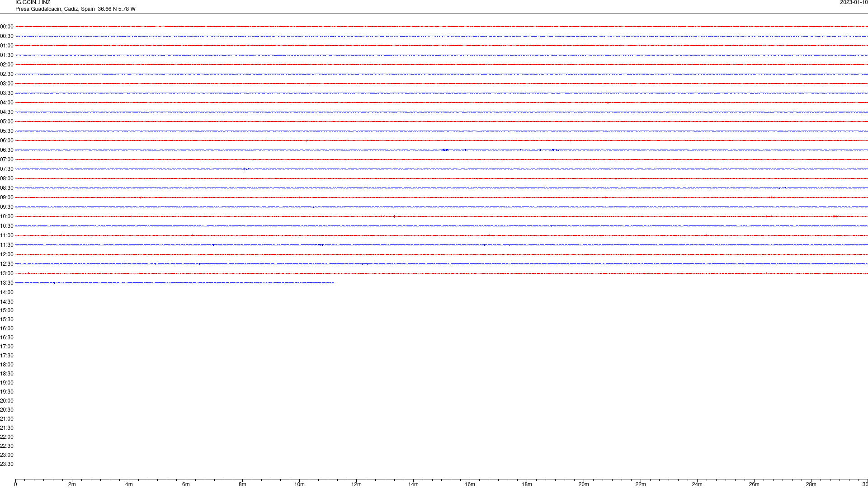Click the station code IG.GCIN..HNZ
The image size is (868, 488).
(x=33, y=3)
